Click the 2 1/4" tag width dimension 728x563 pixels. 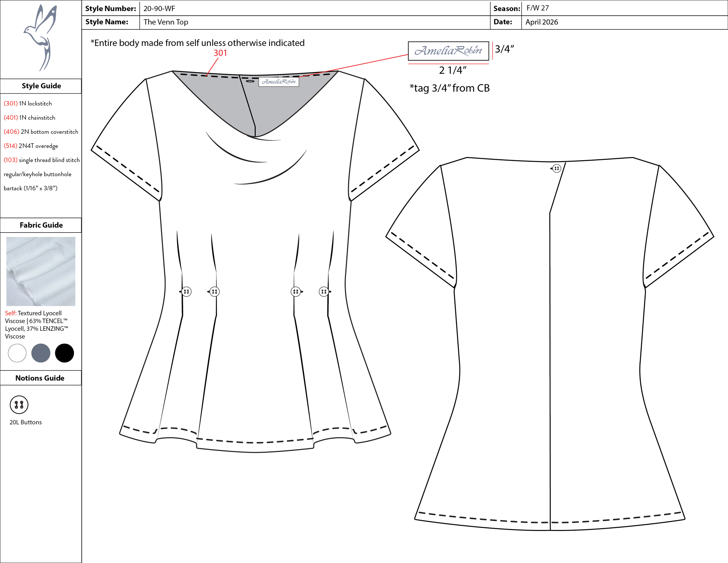coord(453,71)
